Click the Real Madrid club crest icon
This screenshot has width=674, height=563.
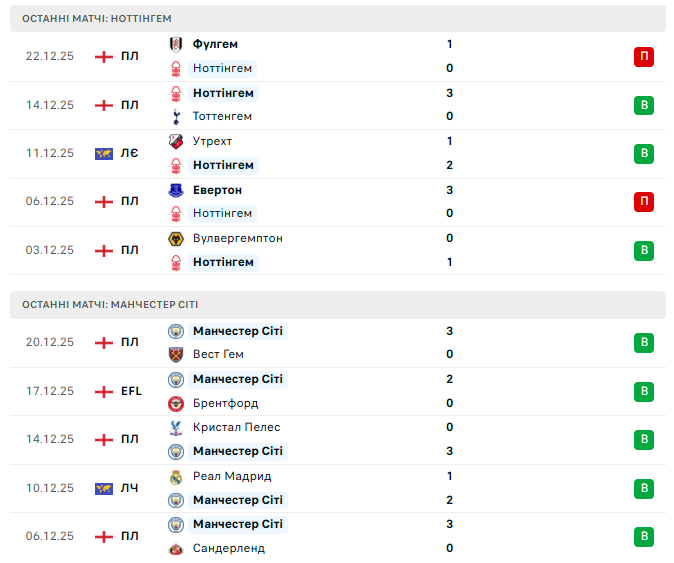(x=177, y=476)
